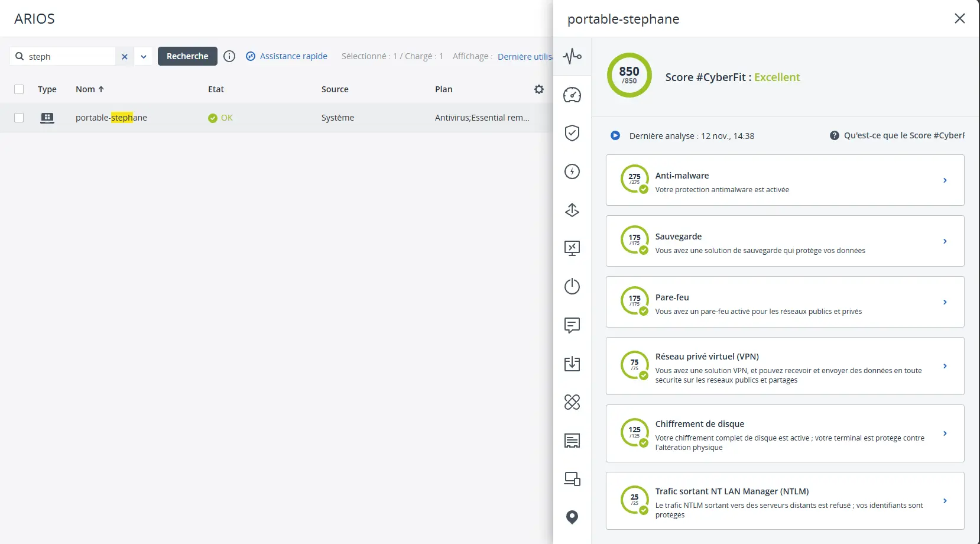This screenshot has width=980, height=544.
Task: Click the patch bandage icon in sidebar
Action: coord(572,402)
